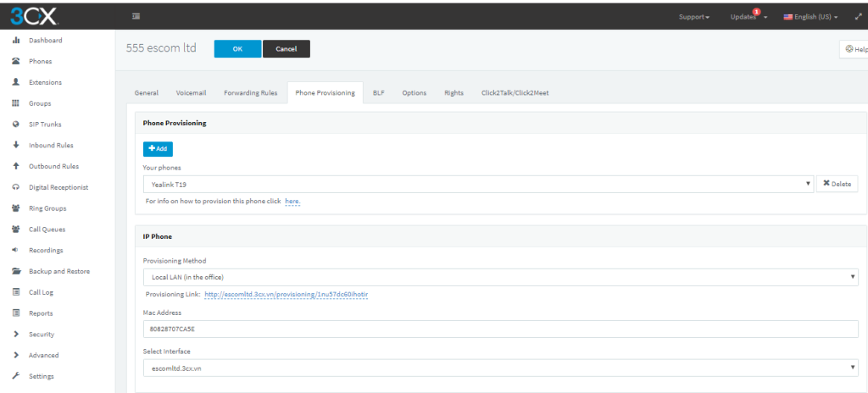
Task: Toggle the sidebar hamburger menu icon
Action: tap(136, 17)
